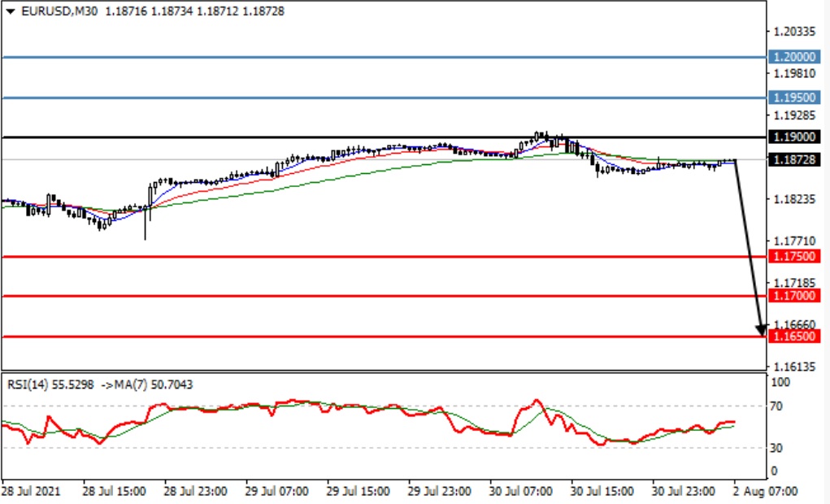Click the red 1.16500 price level tag
The image size is (830, 504).
[794, 337]
